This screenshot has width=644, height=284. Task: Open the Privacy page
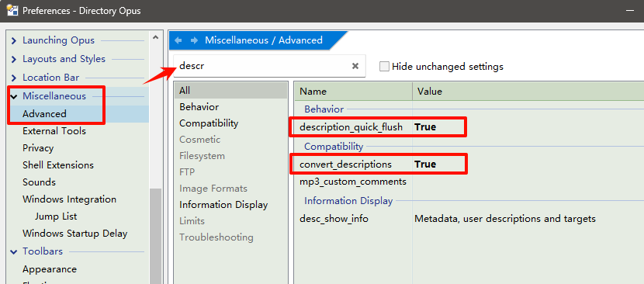(x=38, y=148)
